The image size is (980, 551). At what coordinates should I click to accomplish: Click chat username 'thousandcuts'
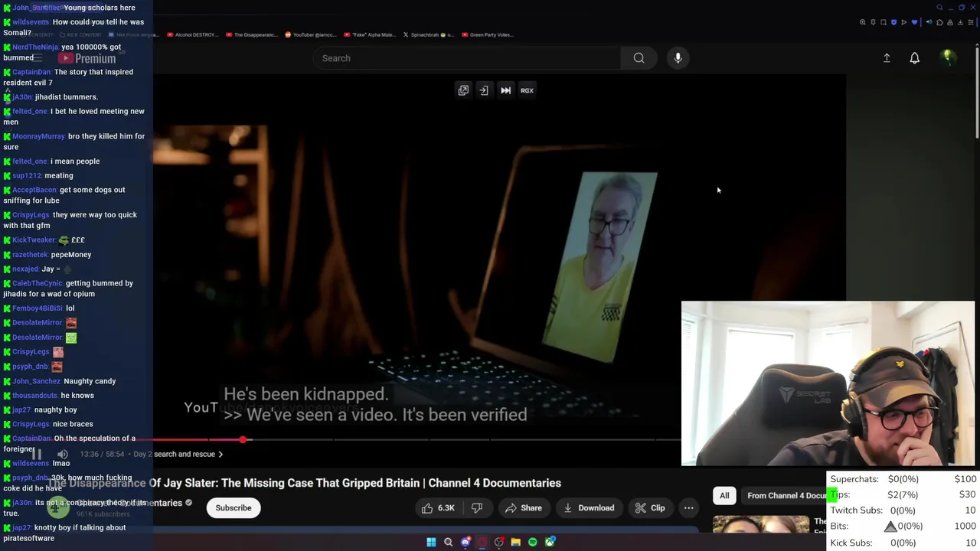tap(34, 396)
